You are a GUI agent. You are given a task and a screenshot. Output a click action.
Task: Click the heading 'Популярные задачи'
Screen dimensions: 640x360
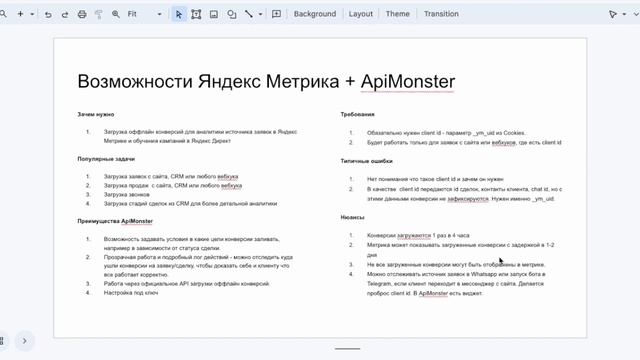coord(106,159)
